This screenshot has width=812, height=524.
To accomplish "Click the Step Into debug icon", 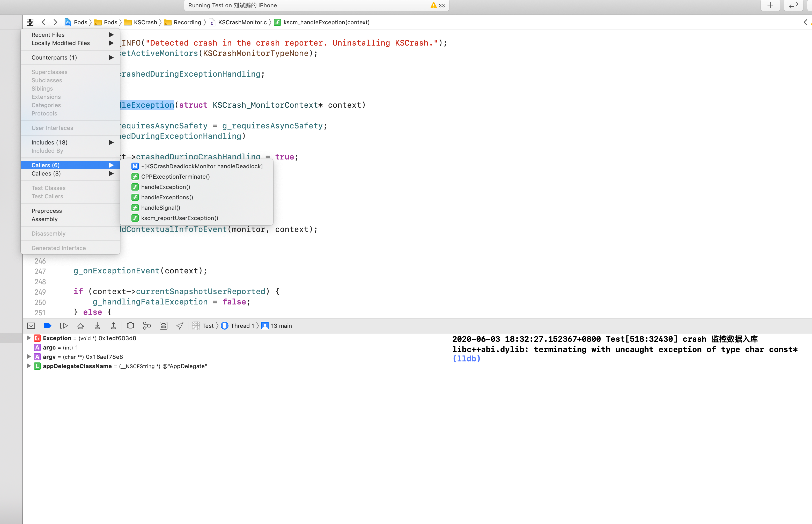I will (x=97, y=326).
